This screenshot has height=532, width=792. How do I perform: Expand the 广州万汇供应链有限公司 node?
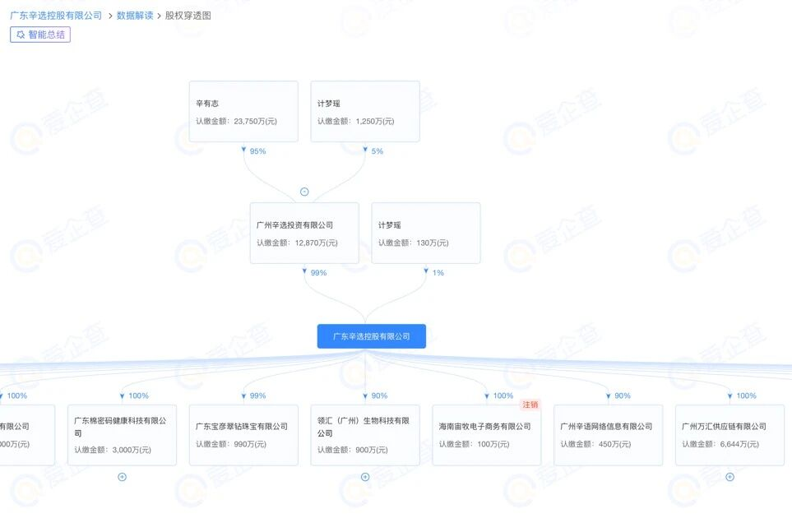[729, 477]
